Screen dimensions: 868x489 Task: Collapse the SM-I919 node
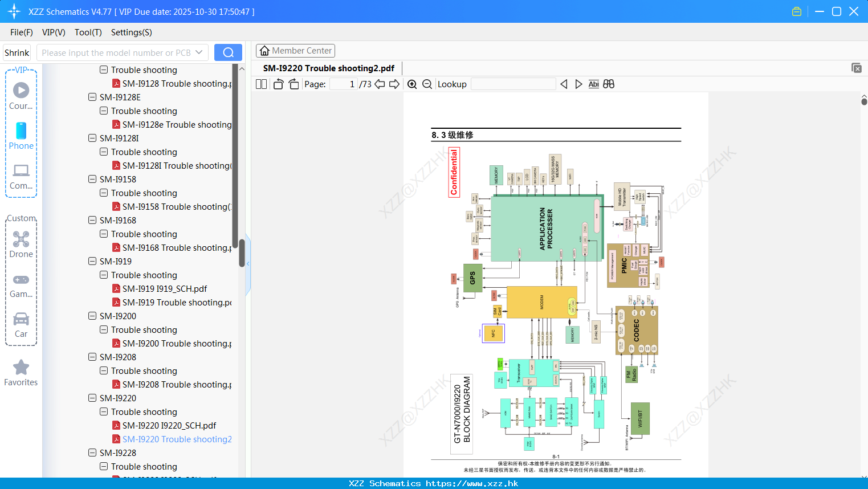click(x=92, y=261)
